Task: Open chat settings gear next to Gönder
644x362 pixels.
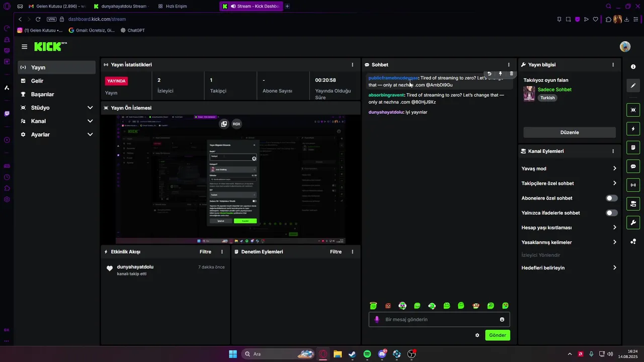Action: 477,335
